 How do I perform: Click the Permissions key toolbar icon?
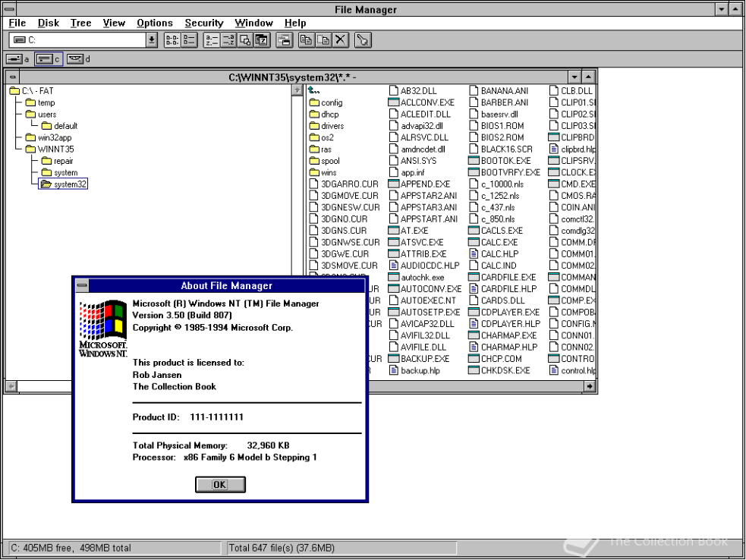[363, 40]
